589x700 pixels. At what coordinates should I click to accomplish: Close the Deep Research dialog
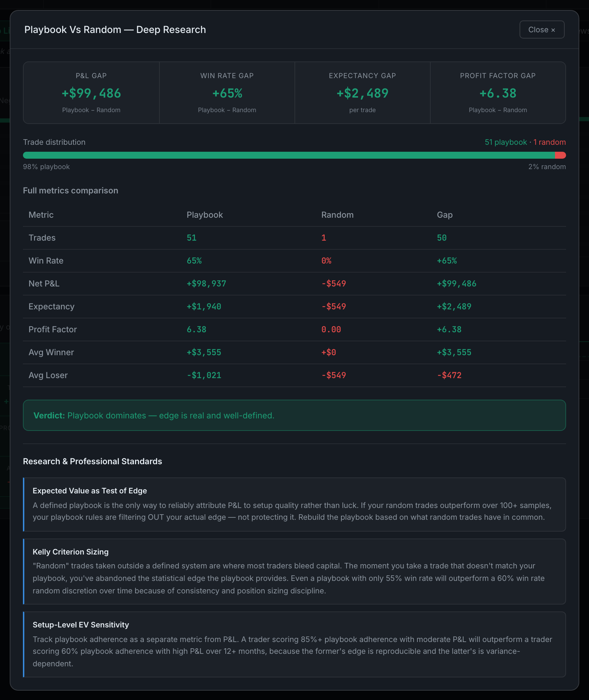(x=542, y=30)
